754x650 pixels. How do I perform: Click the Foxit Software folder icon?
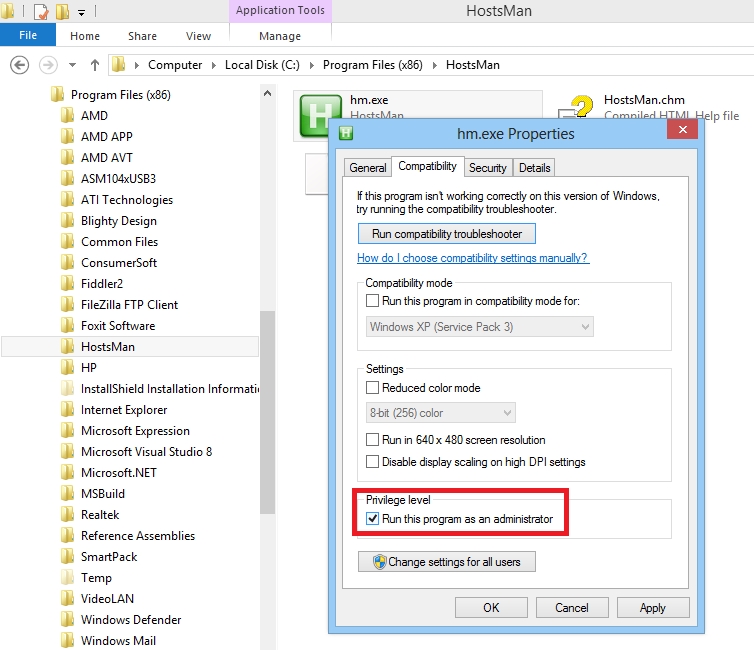click(67, 325)
